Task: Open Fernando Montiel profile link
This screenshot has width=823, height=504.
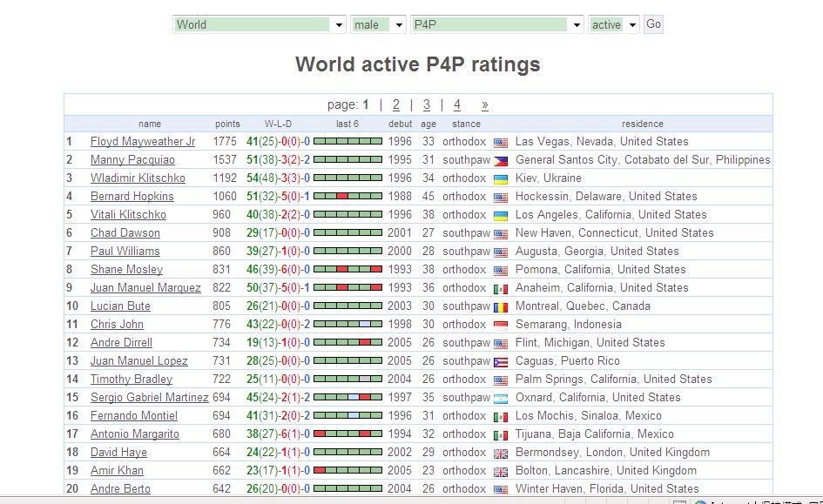Action: coord(134,416)
